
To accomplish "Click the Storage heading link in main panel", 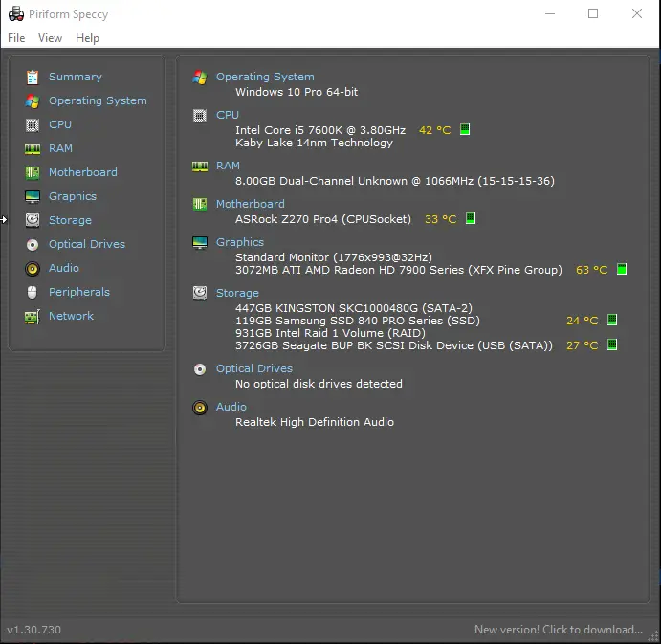I will point(237,293).
